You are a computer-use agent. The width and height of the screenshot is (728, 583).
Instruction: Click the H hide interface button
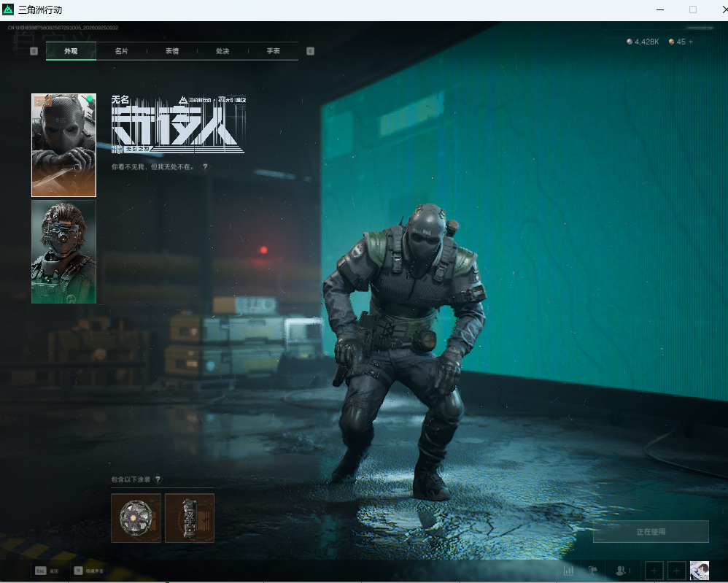[x=89, y=571]
